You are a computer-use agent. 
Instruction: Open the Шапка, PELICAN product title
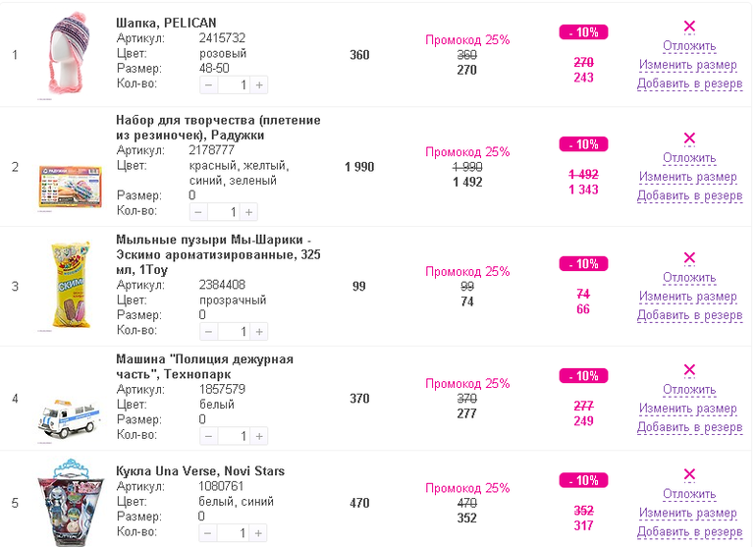pyautogui.click(x=166, y=22)
